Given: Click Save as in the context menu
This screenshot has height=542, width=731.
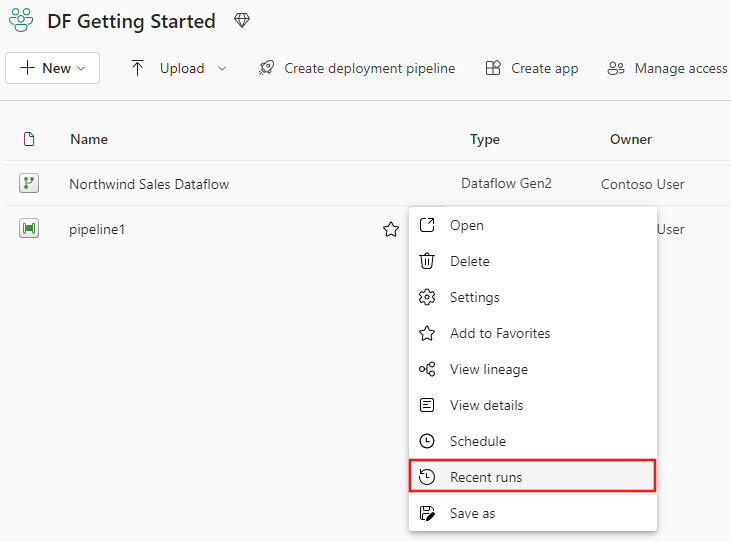Looking at the screenshot, I should pos(472,513).
